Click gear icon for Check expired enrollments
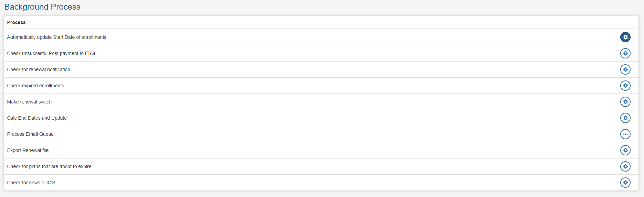644x197 pixels. tap(625, 86)
